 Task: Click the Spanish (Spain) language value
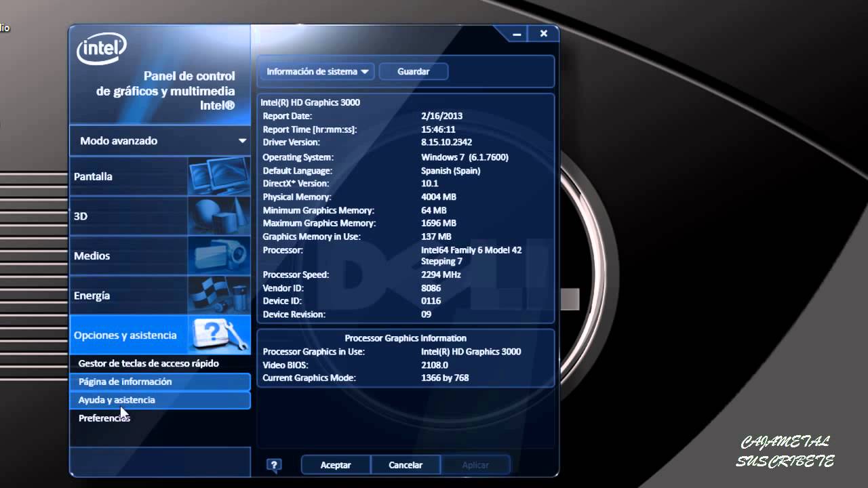click(x=450, y=171)
